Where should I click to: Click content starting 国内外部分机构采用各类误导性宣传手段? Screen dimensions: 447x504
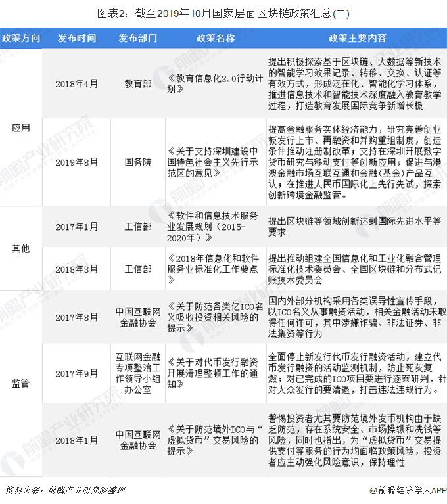point(357,317)
